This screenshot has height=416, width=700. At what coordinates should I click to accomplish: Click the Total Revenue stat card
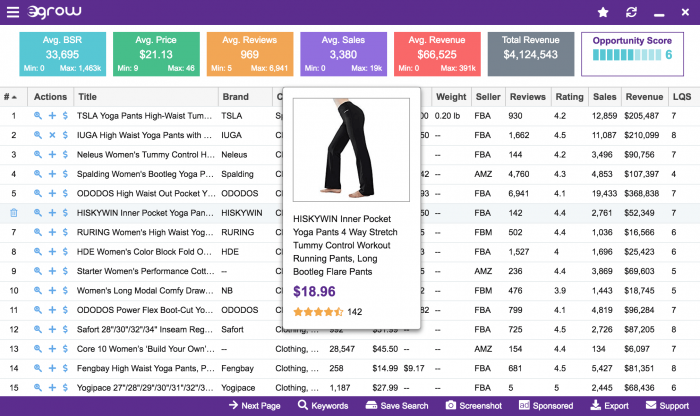click(531, 54)
